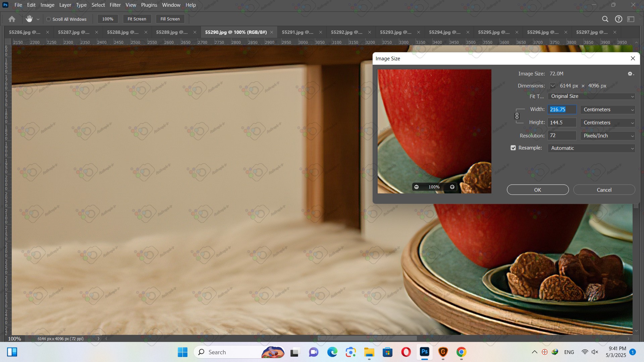
Task: Select the Hand tool icon
Action: point(29,19)
